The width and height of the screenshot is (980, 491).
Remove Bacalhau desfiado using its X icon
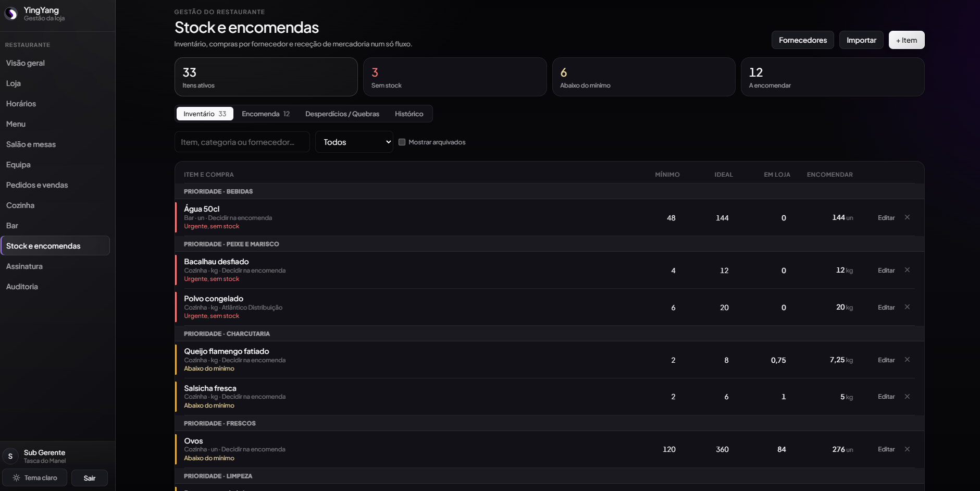pos(907,270)
